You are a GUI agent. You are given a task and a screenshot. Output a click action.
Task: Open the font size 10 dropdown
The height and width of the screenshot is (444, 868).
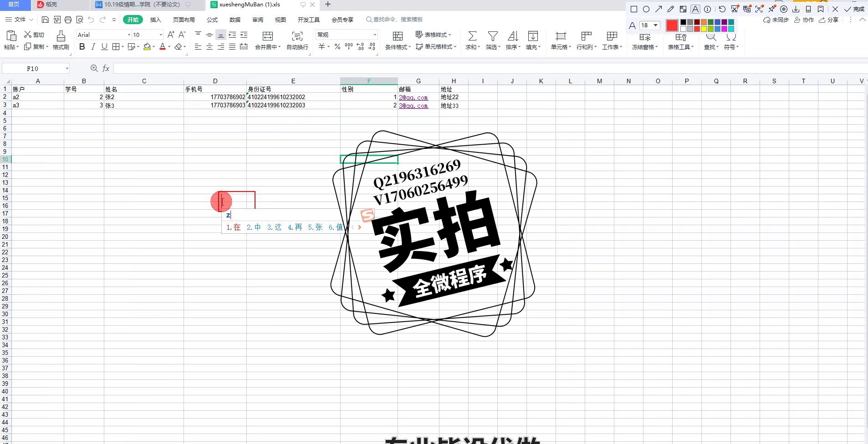point(161,35)
